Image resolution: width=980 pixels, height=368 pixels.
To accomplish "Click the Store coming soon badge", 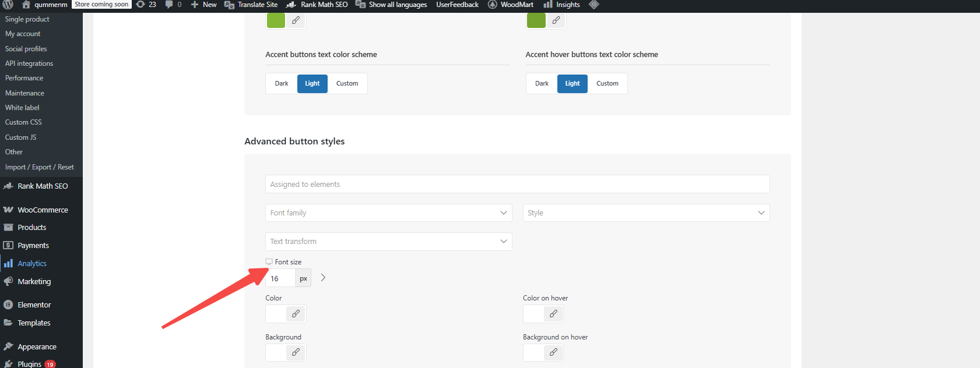I will (x=101, y=5).
